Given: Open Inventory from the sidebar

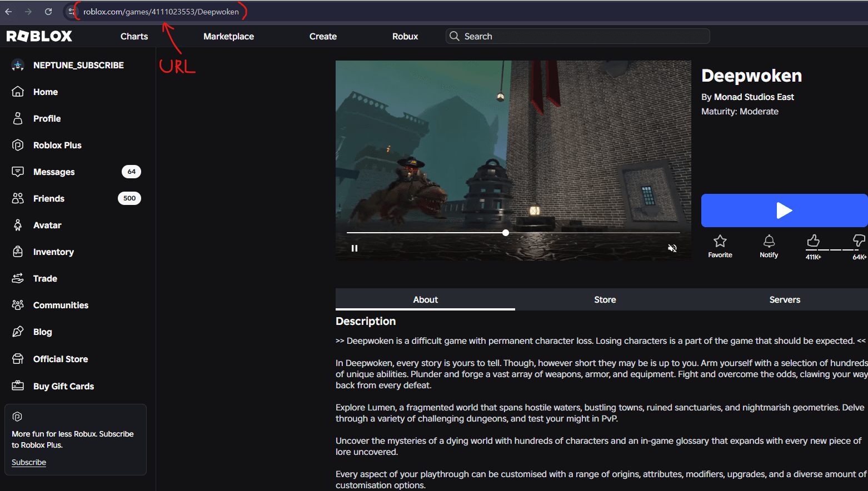Looking at the screenshot, I should click(x=53, y=252).
